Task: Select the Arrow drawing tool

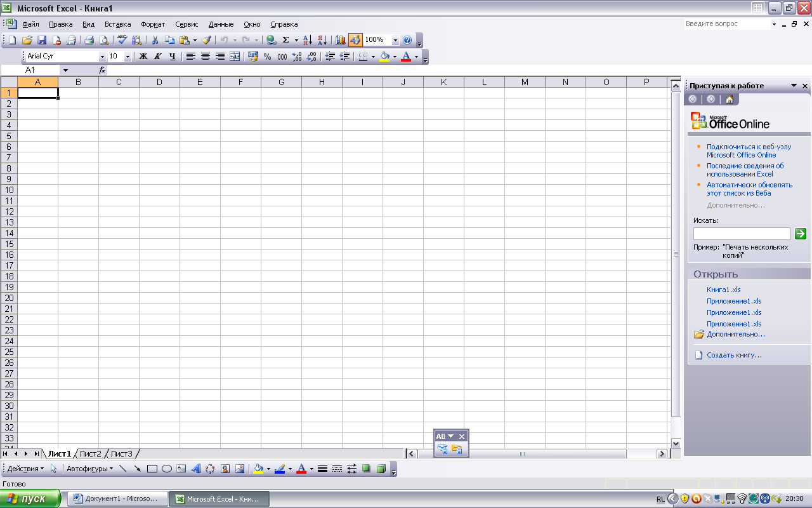Action: 138,469
